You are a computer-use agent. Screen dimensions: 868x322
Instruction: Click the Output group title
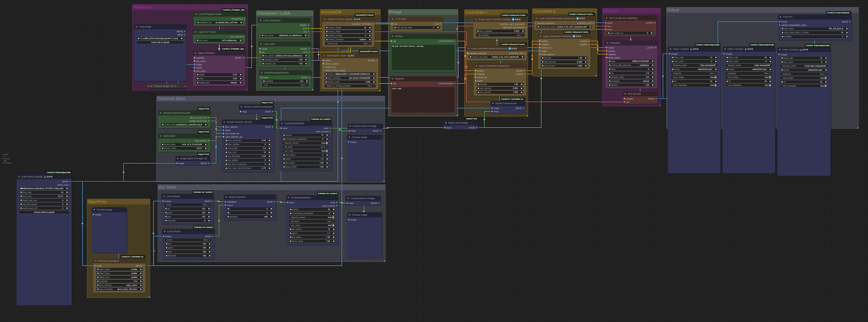click(673, 10)
